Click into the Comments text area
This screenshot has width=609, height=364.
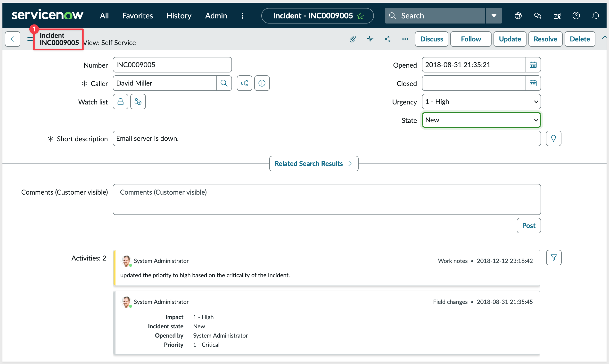coord(327,199)
